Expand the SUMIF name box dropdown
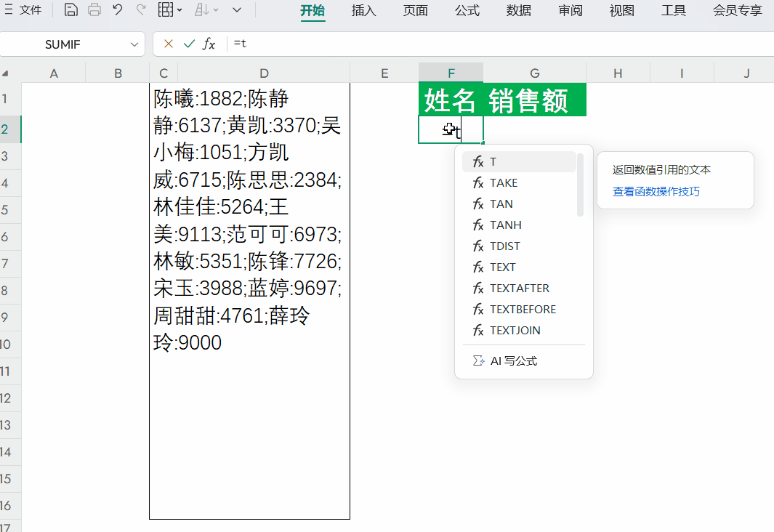Image resolution: width=774 pixels, height=532 pixels. coord(134,44)
